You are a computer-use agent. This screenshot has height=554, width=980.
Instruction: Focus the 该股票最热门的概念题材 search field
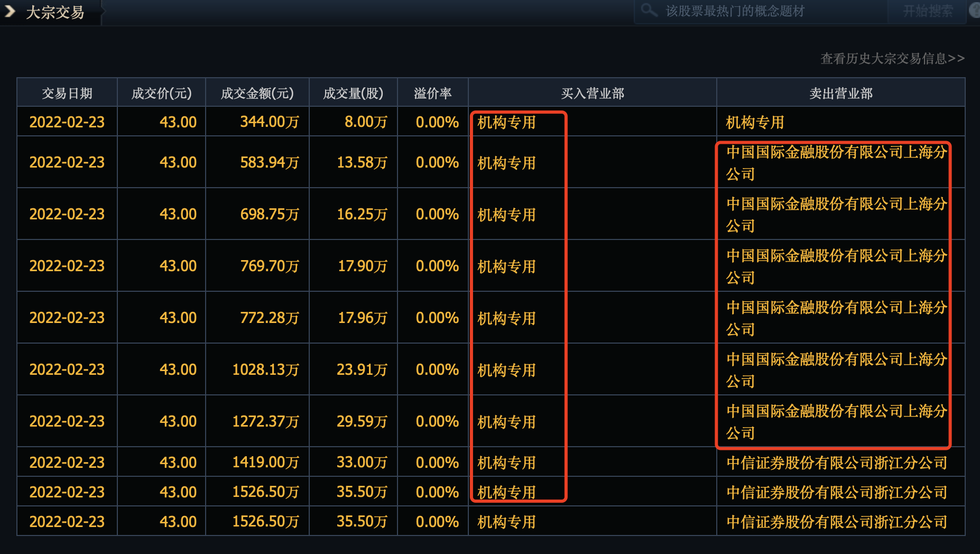point(761,11)
